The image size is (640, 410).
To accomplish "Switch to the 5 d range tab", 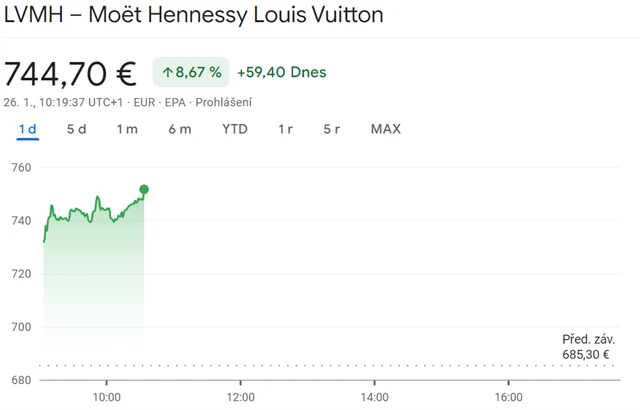I will click(77, 129).
